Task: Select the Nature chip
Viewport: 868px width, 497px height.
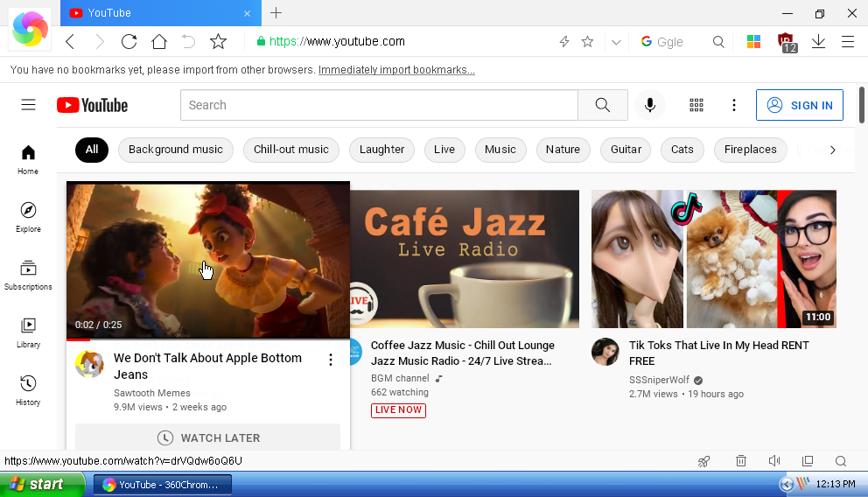Action: [563, 150]
